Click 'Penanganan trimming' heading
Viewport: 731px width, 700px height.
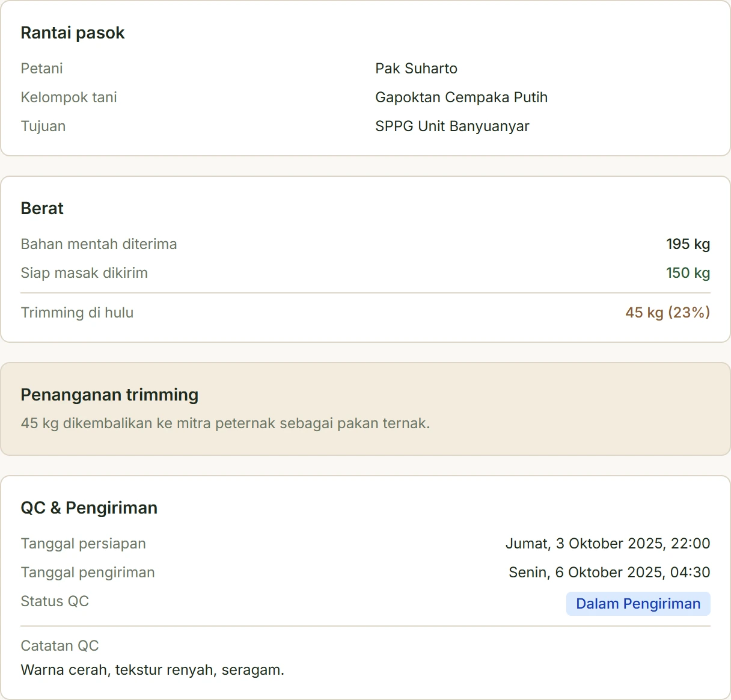(x=110, y=395)
